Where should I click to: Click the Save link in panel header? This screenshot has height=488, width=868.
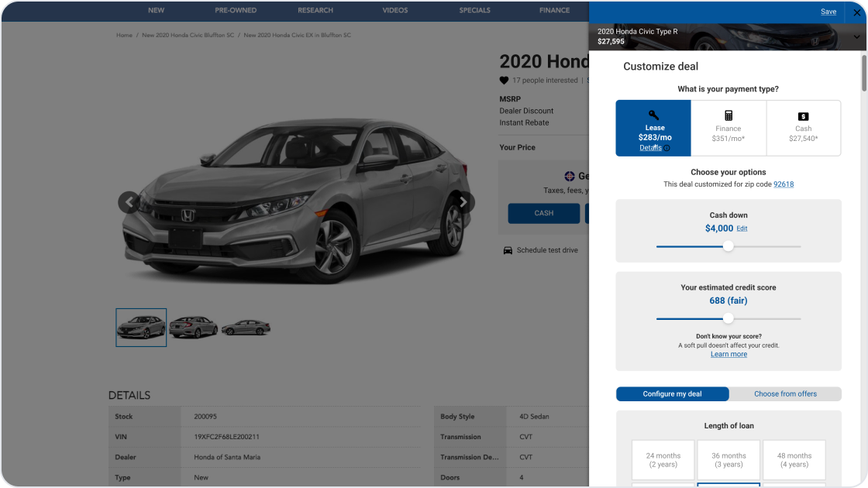[828, 12]
